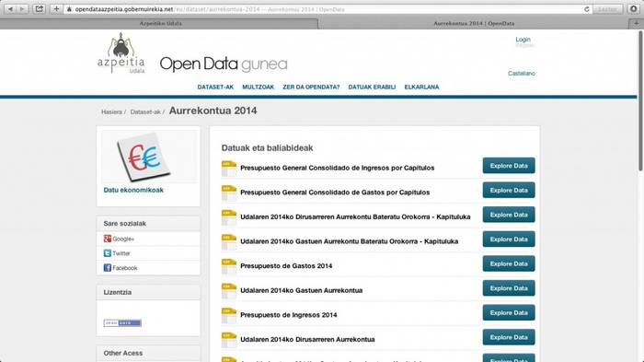Add a bookmark with the plus button

coord(56,8)
